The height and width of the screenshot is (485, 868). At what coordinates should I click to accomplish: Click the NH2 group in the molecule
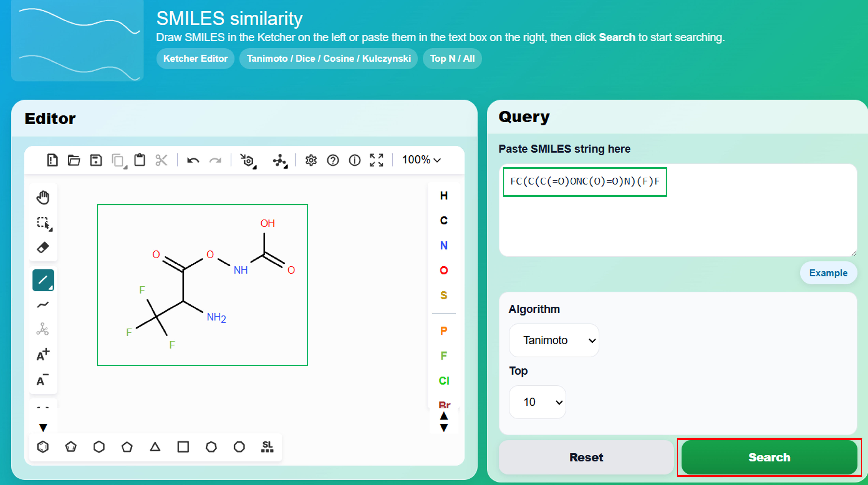(x=216, y=317)
